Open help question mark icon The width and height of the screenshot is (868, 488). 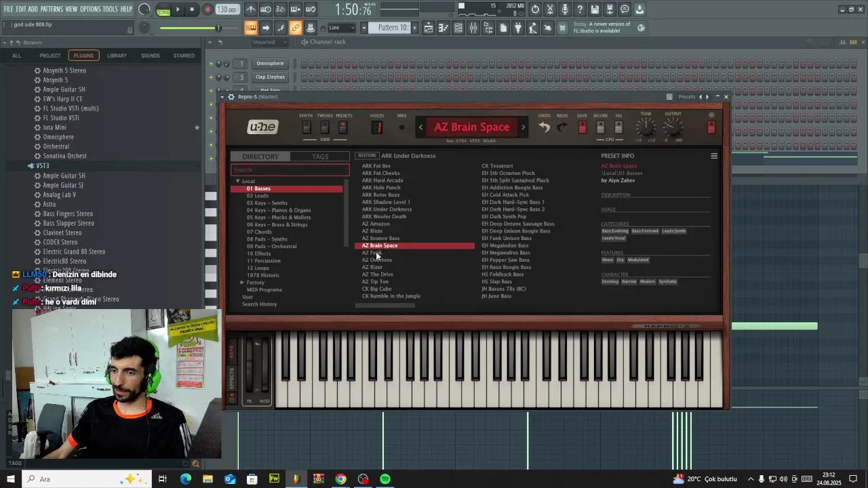coord(580,9)
